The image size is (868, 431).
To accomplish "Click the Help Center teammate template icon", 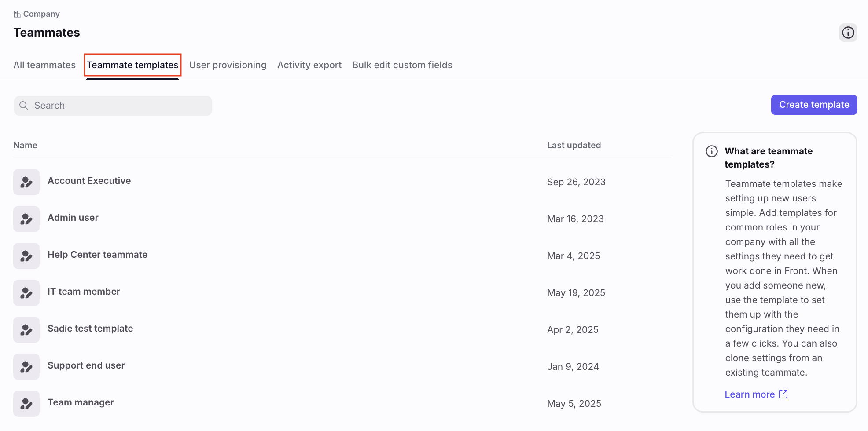I will pos(26,256).
